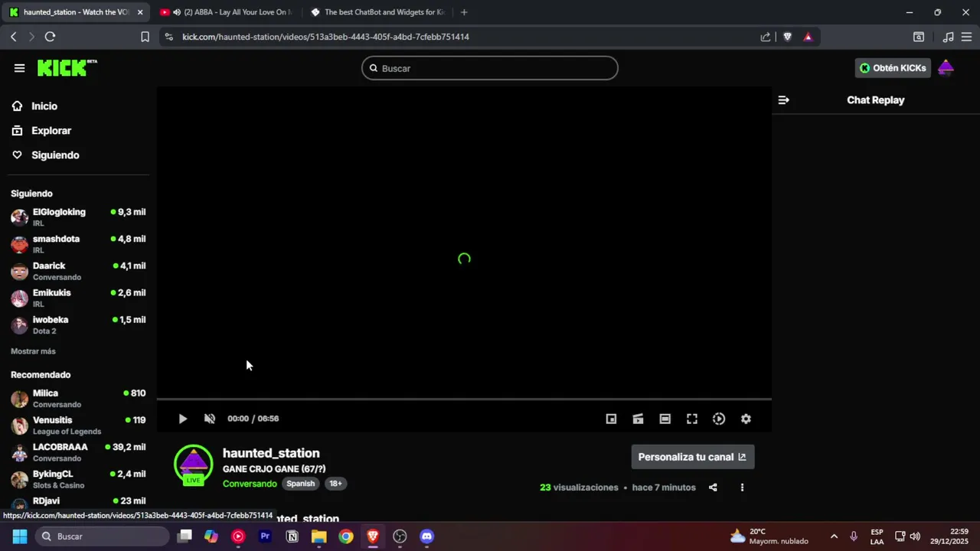Click the browser address bar URL
This screenshot has height=551, width=980.
(x=325, y=37)
